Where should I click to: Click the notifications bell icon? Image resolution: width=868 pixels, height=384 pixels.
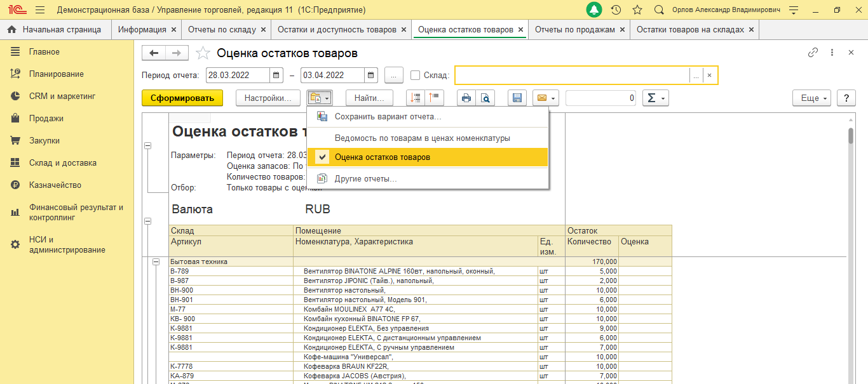594,10
